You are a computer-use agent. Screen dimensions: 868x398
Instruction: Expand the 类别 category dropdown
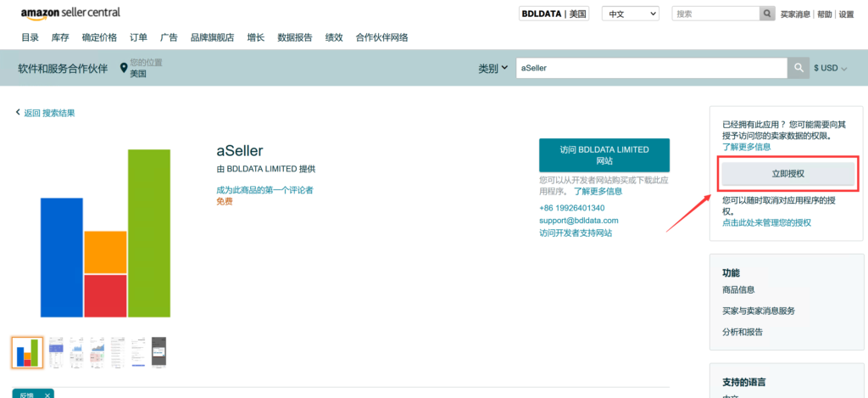(x=493, y=68)
